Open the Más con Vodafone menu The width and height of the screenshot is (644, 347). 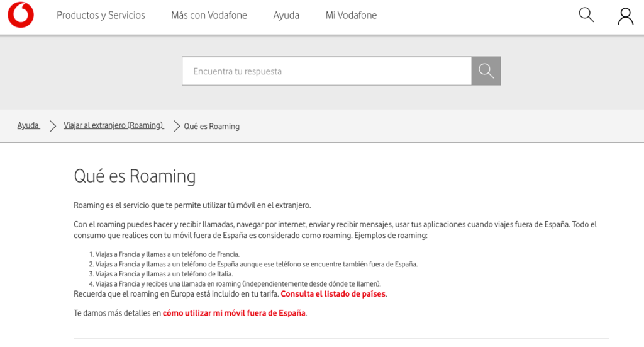point(209,16)
